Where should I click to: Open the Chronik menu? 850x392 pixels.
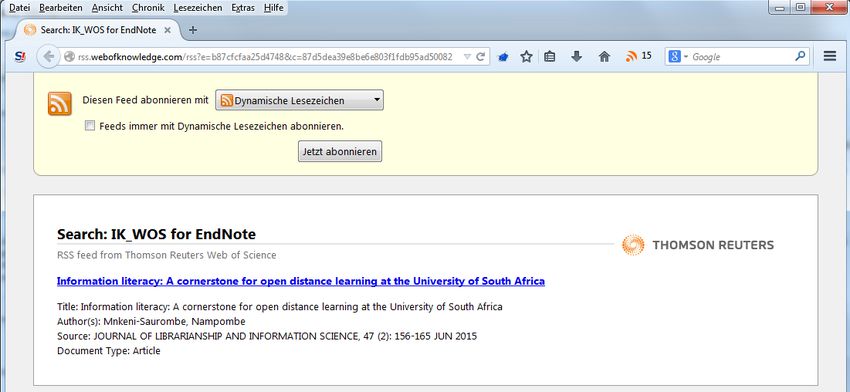pos(148,8)
